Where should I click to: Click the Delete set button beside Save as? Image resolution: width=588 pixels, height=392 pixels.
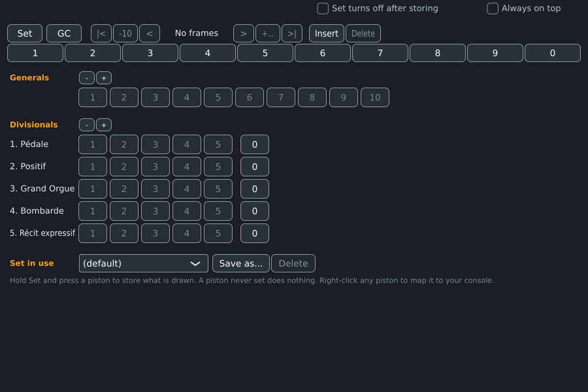[294, 263]
